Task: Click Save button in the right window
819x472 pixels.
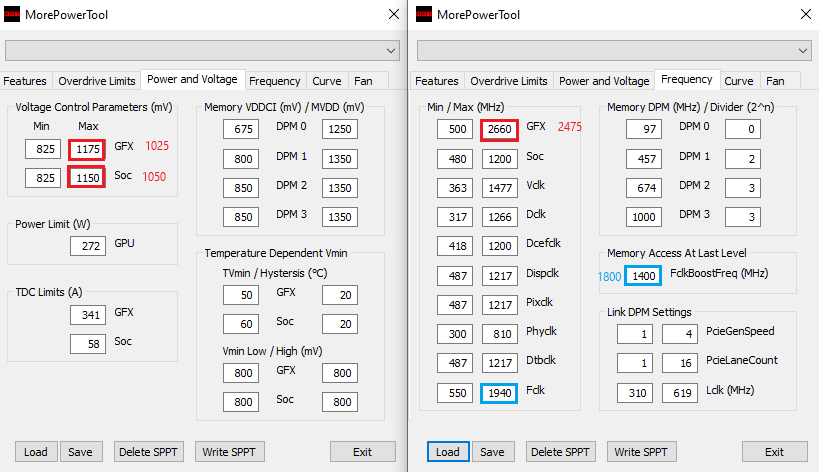Action: [x=493, y=452]
